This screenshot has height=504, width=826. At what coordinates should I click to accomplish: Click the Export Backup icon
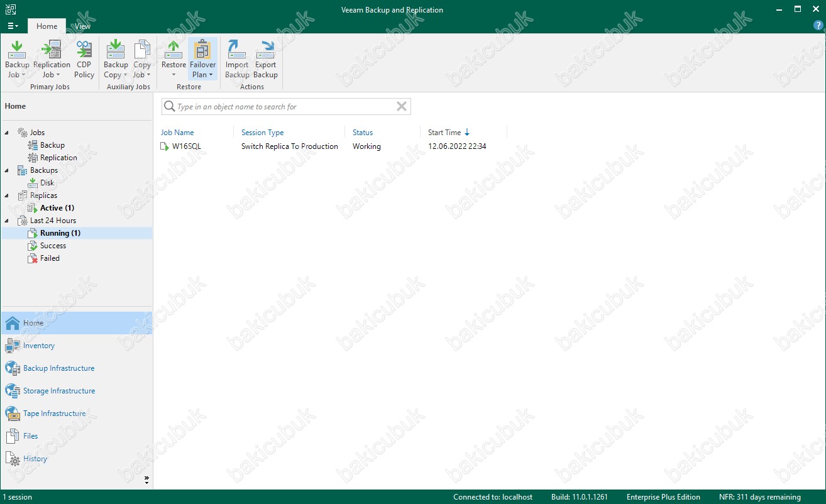pos(265,49)
